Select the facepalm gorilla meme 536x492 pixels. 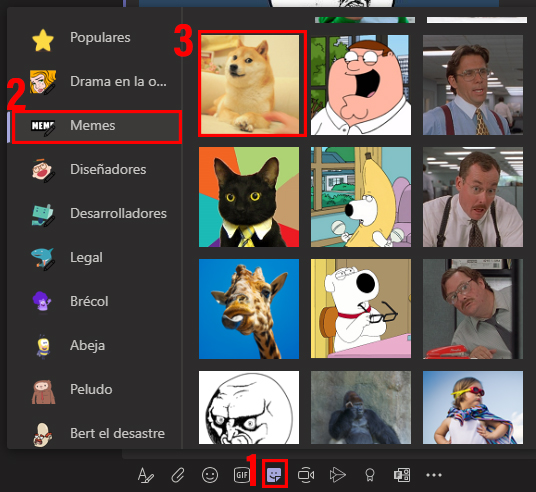(x=361, y=408)
